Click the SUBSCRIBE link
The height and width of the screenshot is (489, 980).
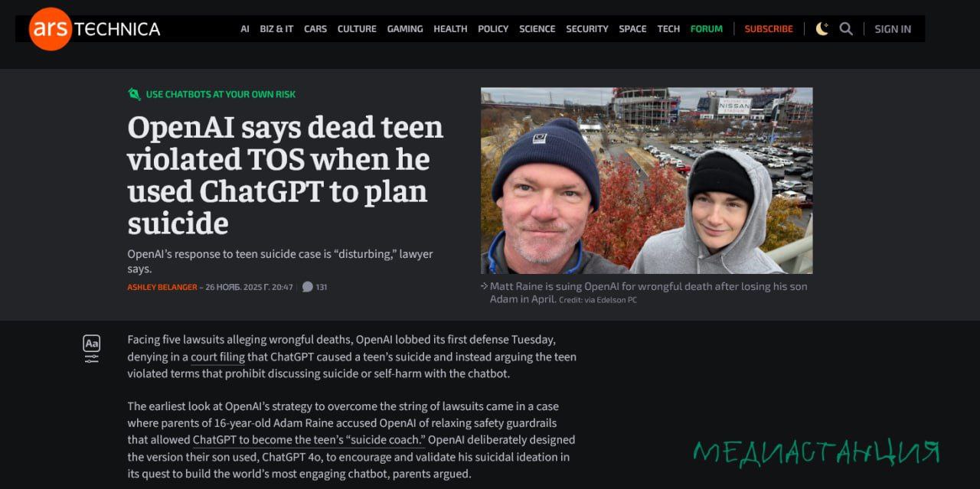(x=769, y=29)
